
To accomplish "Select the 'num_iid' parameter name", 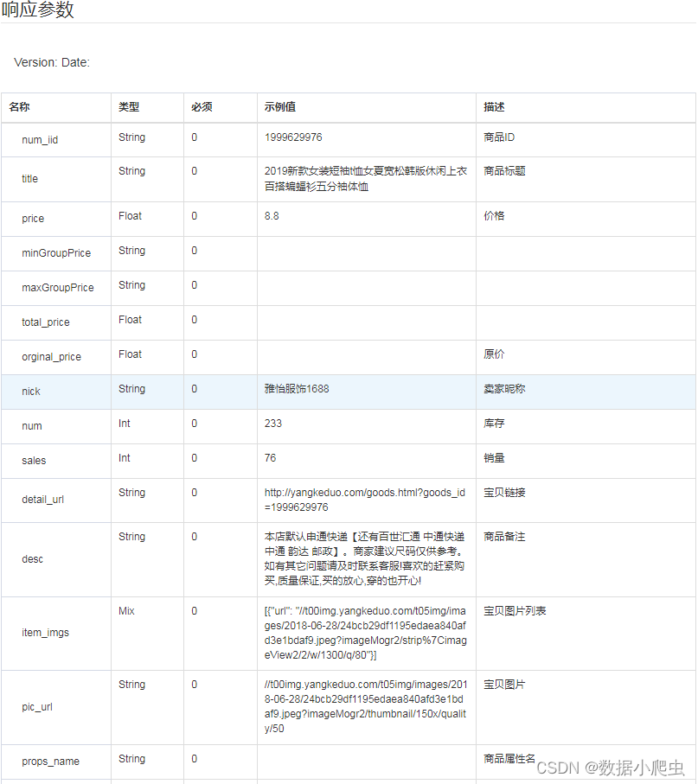I will (40, 140).
